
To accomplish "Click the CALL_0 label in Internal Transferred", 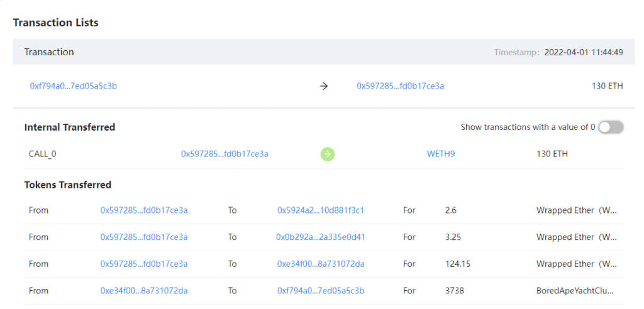I will 42,154.
